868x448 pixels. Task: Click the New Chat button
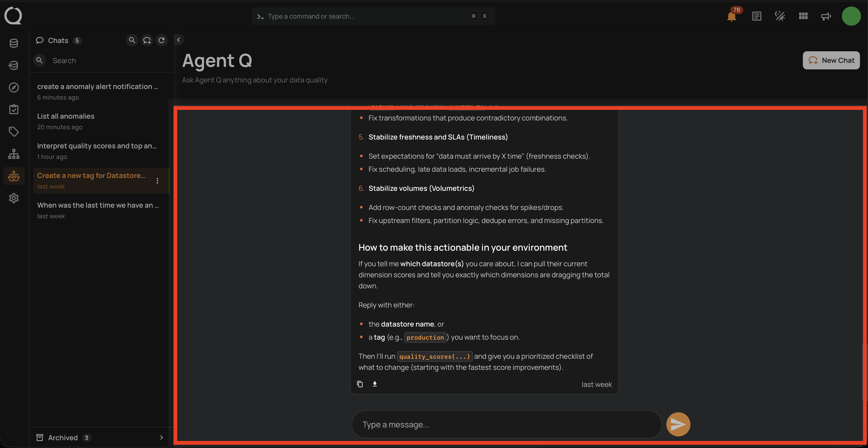pos(831,60)
